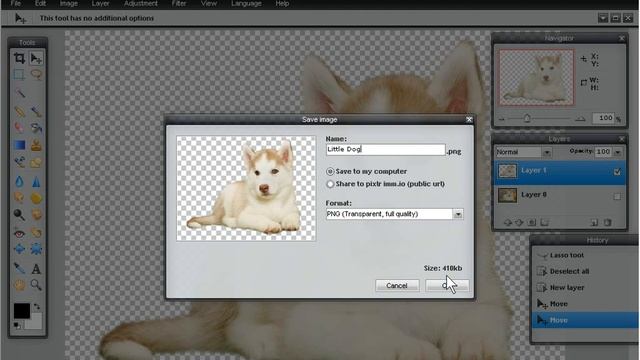This screenshot has width=640, height=360.
Task: Click the zoom out icon in Navigator
Action: click(x=502, y=119)
